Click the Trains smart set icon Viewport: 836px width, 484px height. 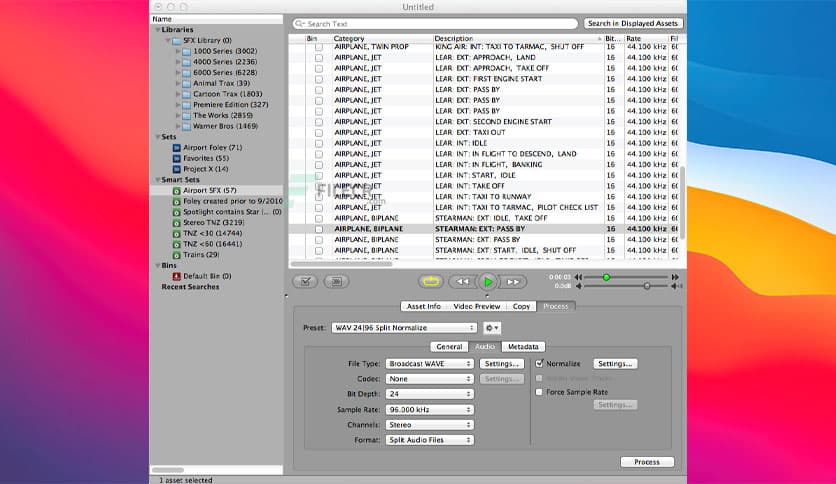coord(176,255)
